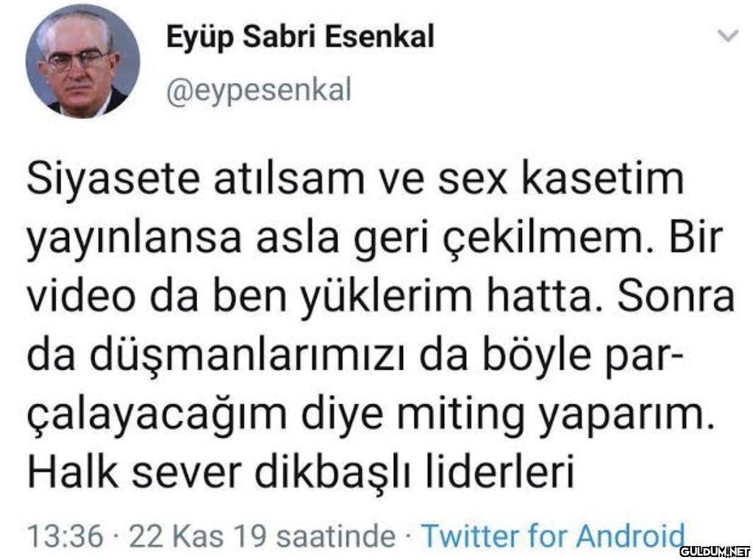Viewport: 753px width, 560px height.
Task: Click the 13:36 timestamp
Action: 63,536
